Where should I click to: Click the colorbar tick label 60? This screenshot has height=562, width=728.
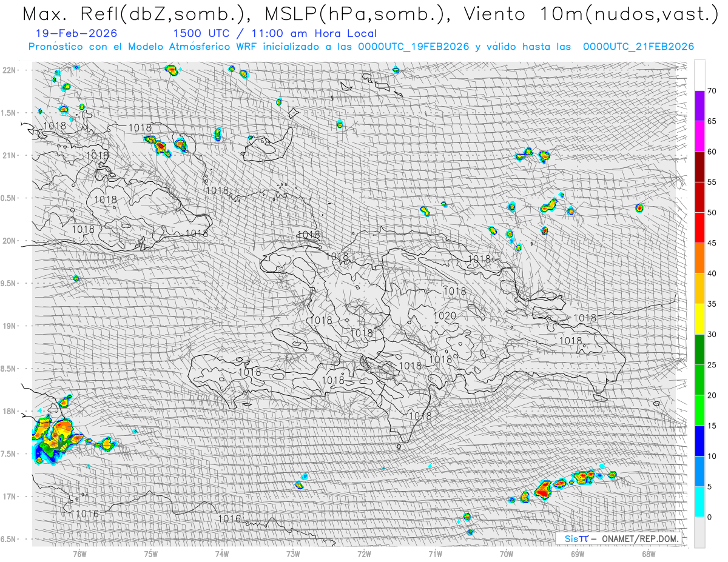[712, 152]
